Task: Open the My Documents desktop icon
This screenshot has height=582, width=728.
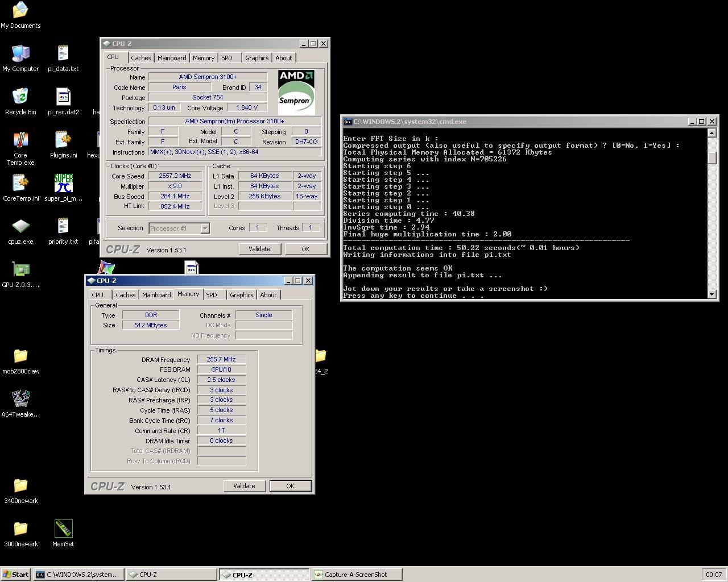Action: (x=20, y=15)
